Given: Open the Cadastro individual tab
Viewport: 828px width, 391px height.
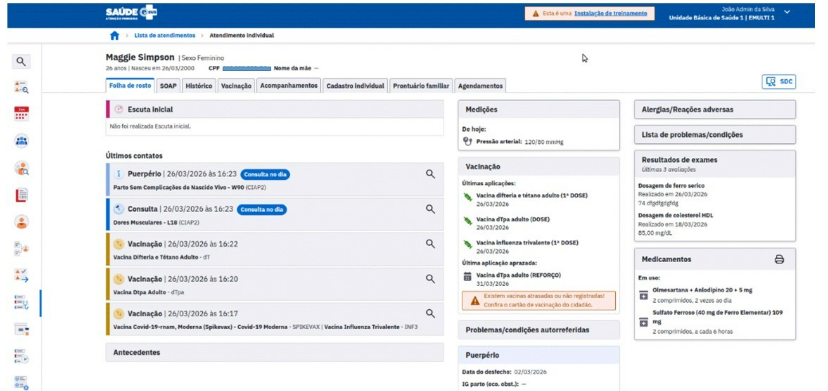Looking at the screenshot, I should [x=355, y=86].
